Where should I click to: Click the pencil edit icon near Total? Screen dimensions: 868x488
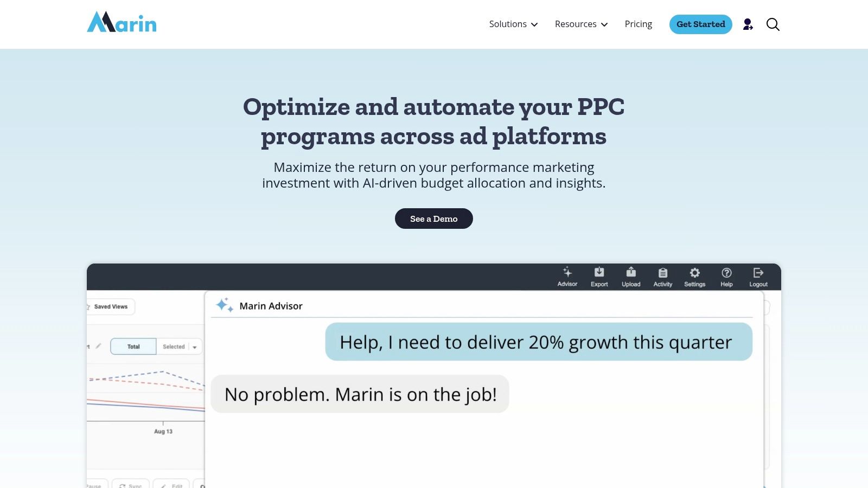click(98, 346)
